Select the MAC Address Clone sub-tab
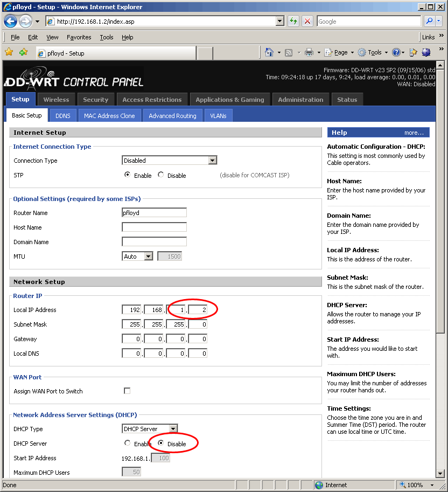448x492 pixels. (x=109, y=115)
